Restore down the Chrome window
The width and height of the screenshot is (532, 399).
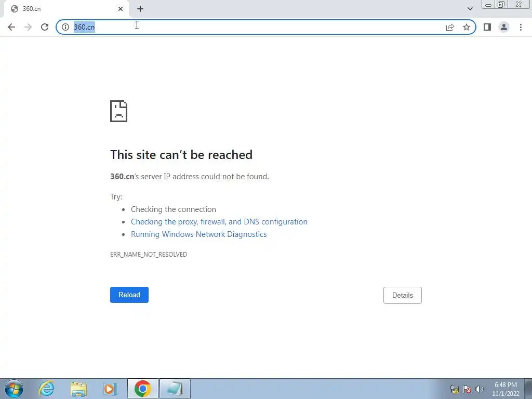tap(501, 5)
